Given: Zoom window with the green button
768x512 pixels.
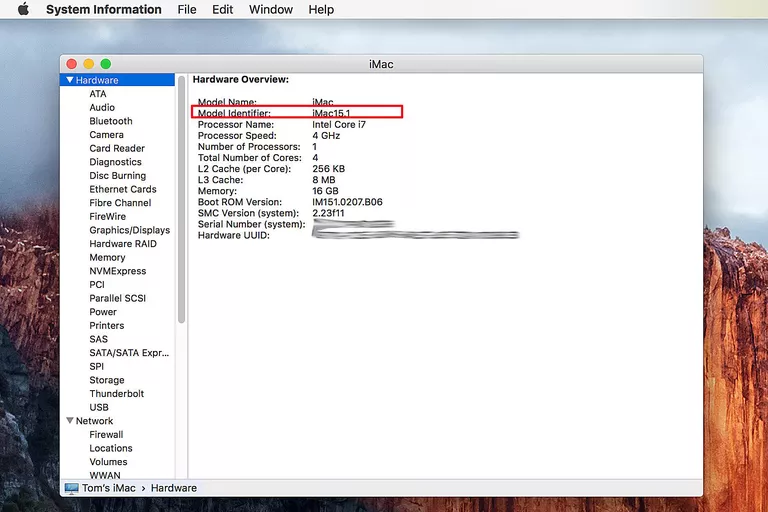Looking at the screenshot, I should 106,64.
